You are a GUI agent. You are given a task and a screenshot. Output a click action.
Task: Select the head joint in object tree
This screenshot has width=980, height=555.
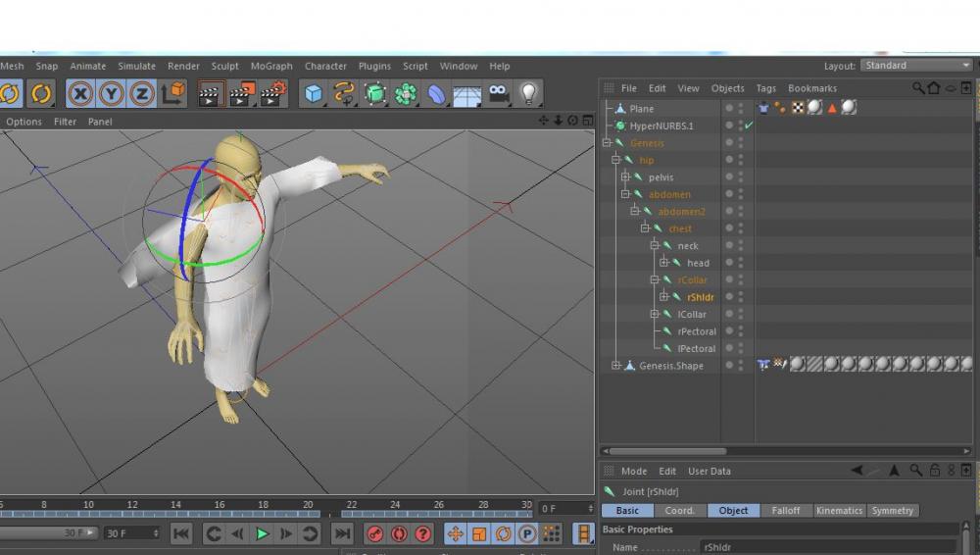click(698, 263)
